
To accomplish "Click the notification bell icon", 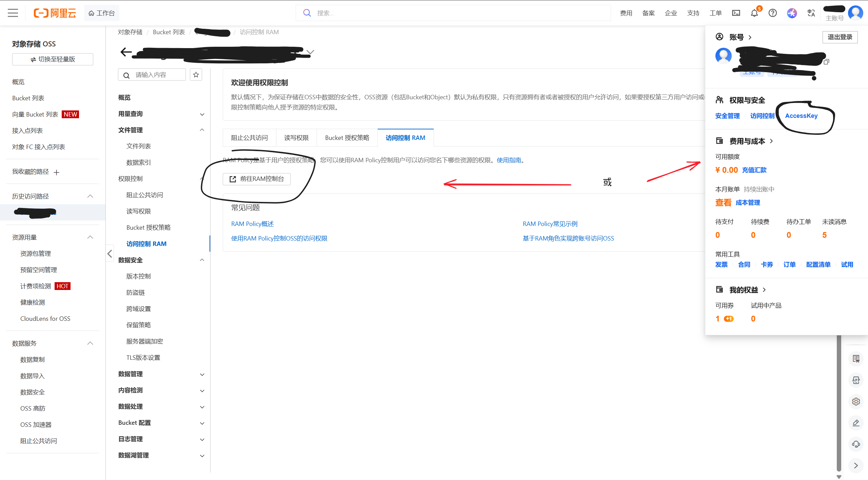I will pyautogui.click(x=754, y=13).
